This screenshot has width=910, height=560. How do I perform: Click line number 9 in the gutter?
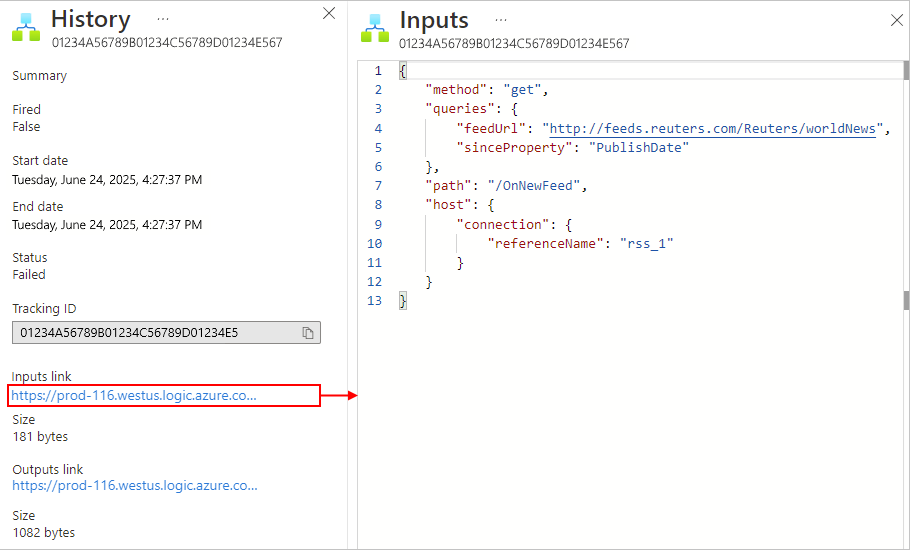378,224
